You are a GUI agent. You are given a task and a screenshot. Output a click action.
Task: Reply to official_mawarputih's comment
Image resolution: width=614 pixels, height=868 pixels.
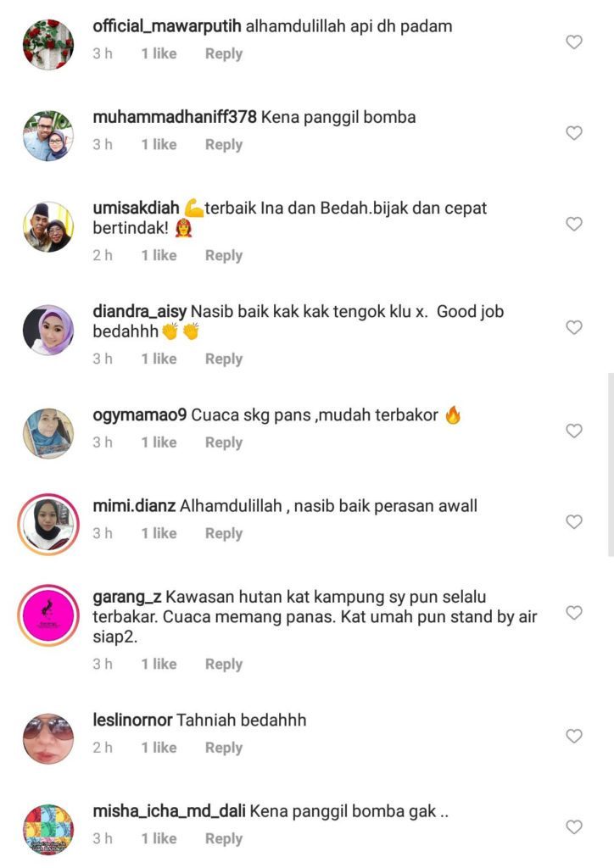(224, 53)
